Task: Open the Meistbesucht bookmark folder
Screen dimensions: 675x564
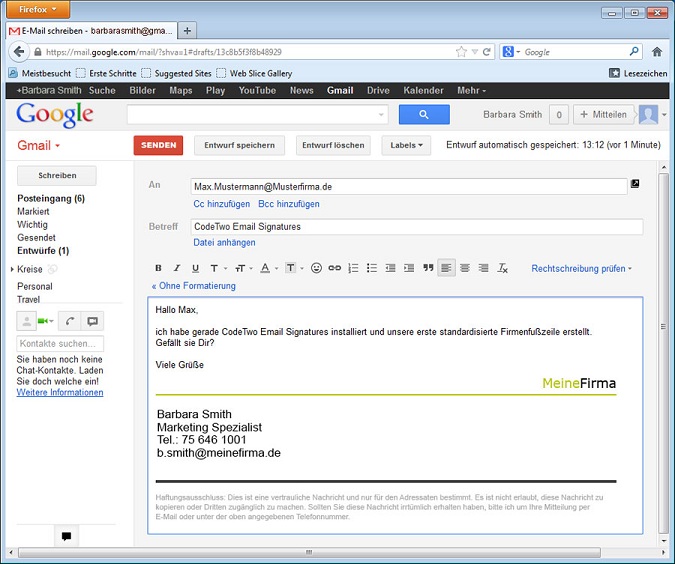Action: [x=40, y=73]
